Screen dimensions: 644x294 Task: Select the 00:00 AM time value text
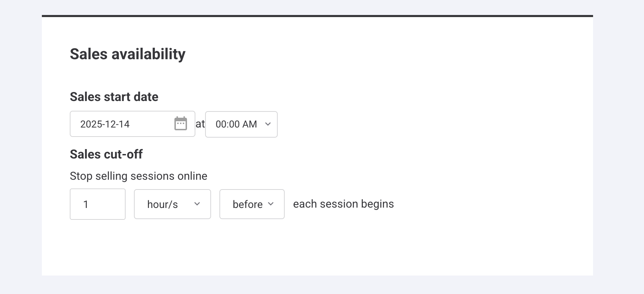coord(236,124)
